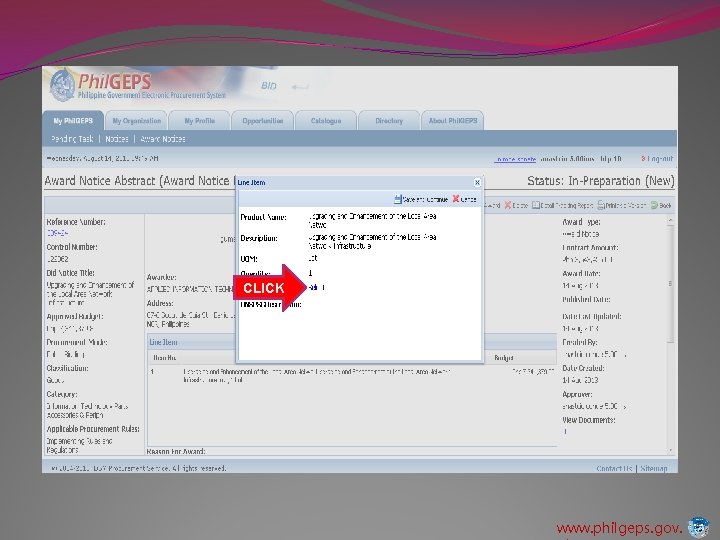Click the Product Name label in dialog
720x540 pixels.
point(264,217)
